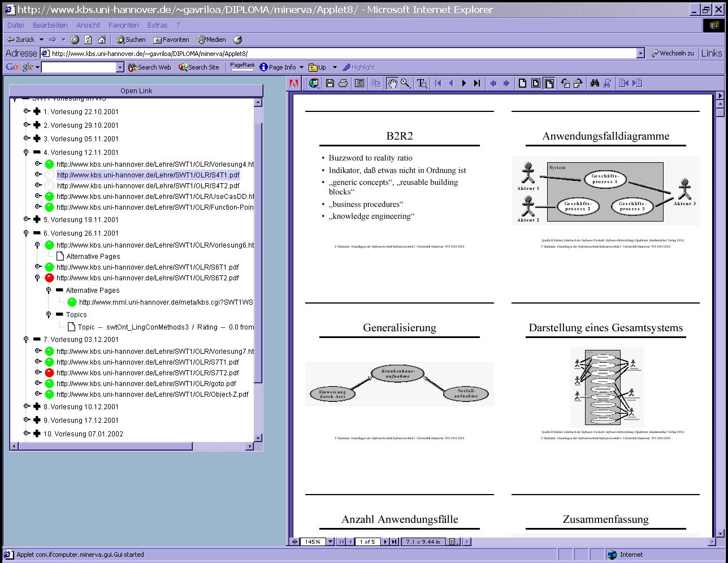The height and width of the screenshot is (563, 728).
Task: Open the Favoriten menu
Action: 124,25
